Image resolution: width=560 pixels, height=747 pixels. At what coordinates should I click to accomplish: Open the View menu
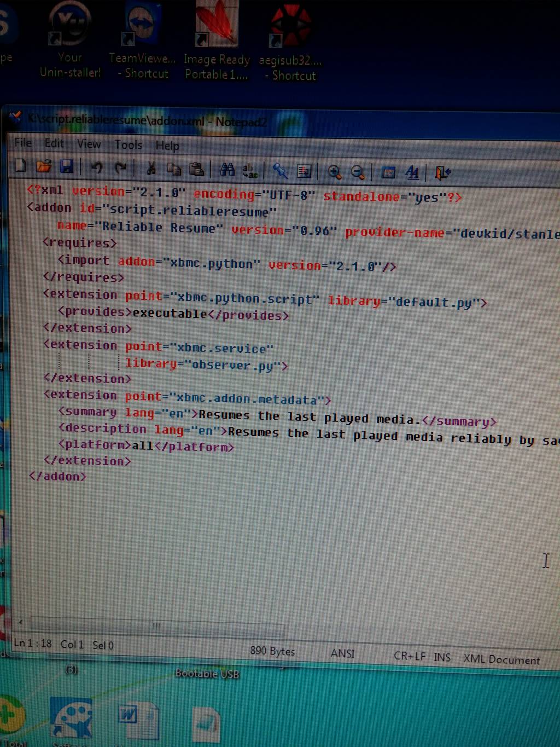click(89, 144)
